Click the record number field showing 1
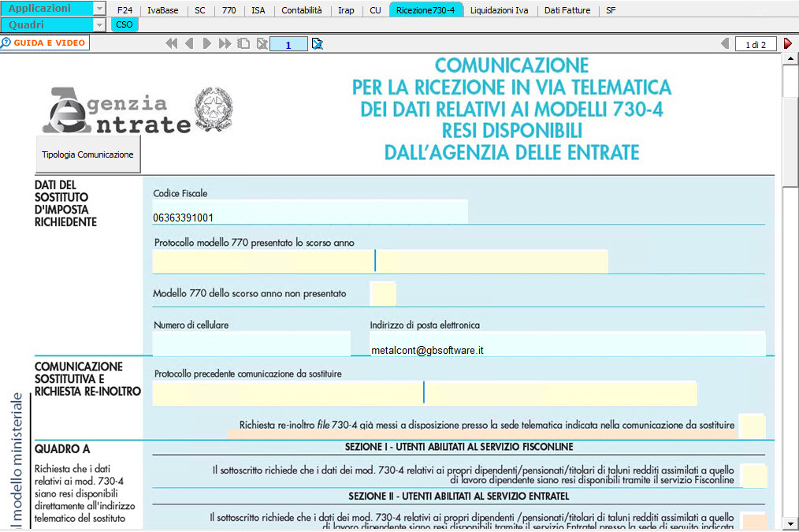The height and width of the screenshot is (532, 799). [x=288, y=44]
